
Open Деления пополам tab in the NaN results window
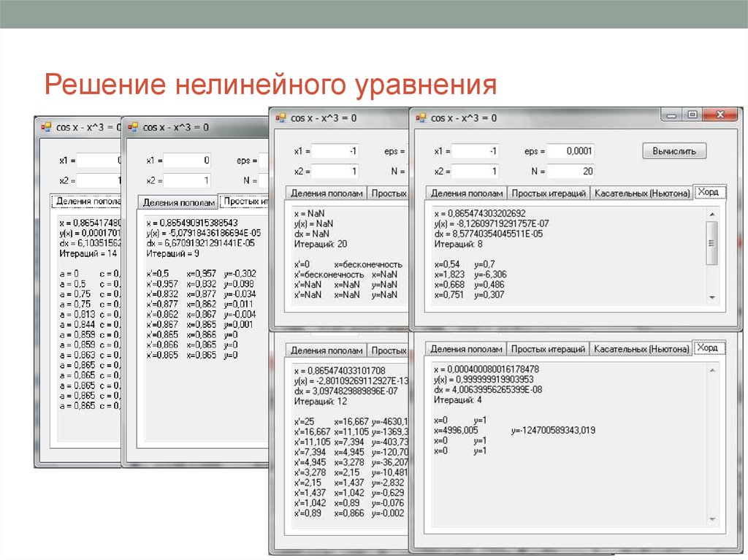tap(326, 193)
